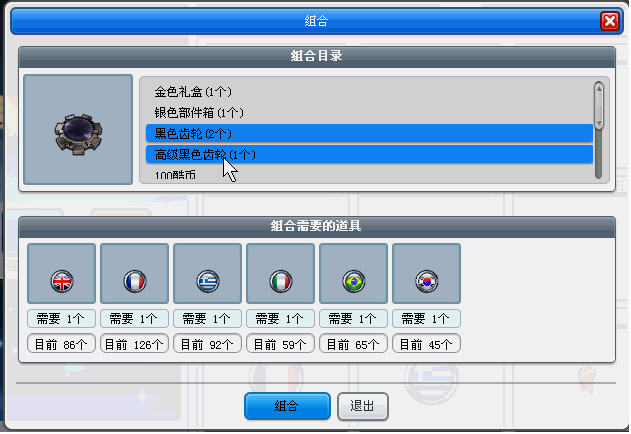631x434 pixels.
Task: Click the recipe list scrollbar up arrow
Action: pyautogui.click(x=599, y=88)
